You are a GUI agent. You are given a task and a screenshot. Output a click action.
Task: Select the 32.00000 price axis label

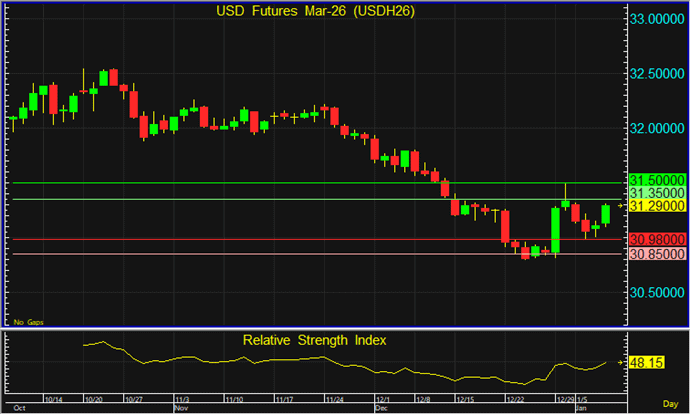click(657, 128)
